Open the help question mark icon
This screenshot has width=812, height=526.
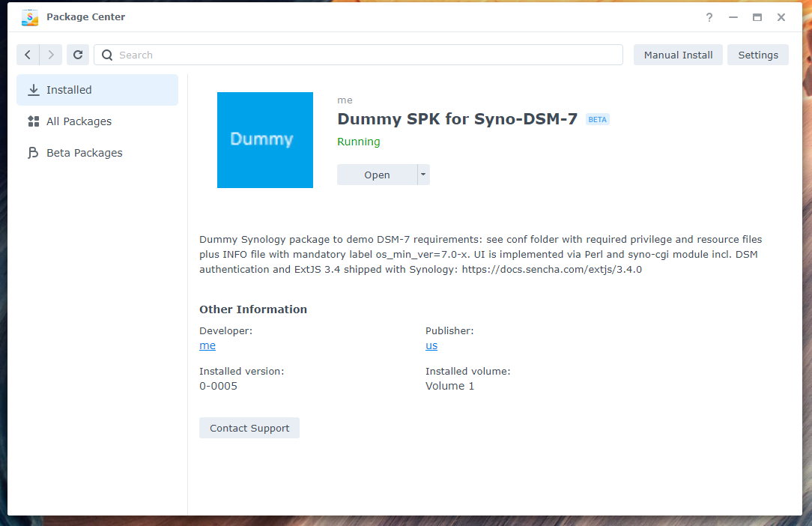[709, 18]
